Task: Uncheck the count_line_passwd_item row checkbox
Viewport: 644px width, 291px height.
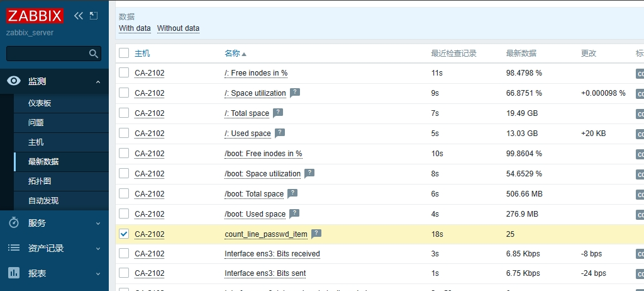Action: [x=124, y=234]
